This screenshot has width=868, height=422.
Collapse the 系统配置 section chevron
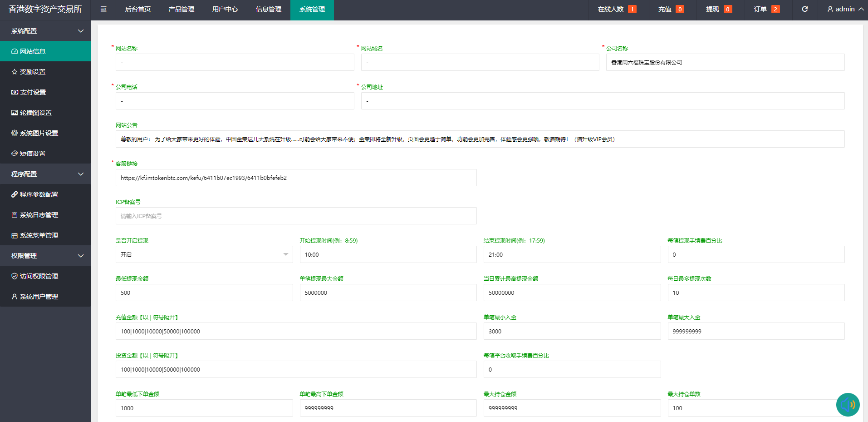(81, 30)
